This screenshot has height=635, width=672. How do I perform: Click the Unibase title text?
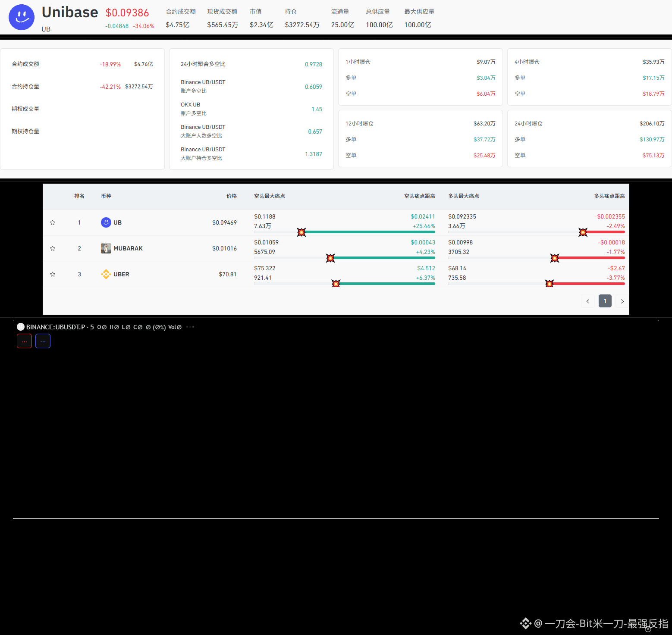coord(70,12)
